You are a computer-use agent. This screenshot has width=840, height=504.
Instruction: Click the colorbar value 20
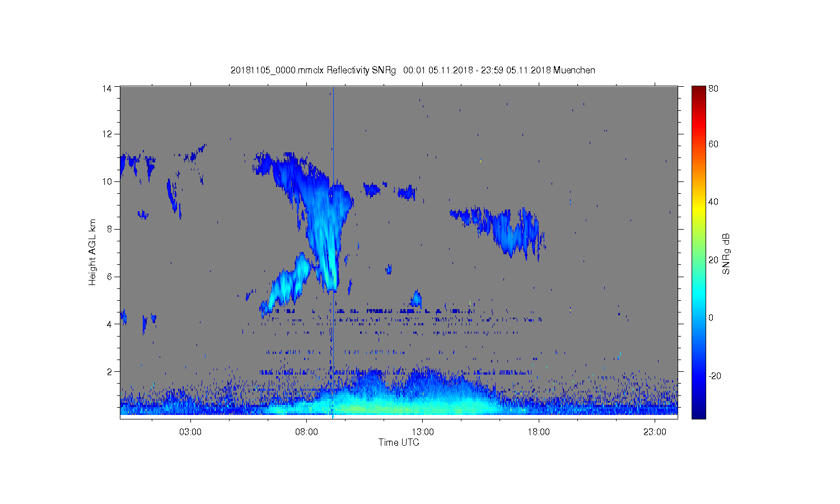(713, 260)
